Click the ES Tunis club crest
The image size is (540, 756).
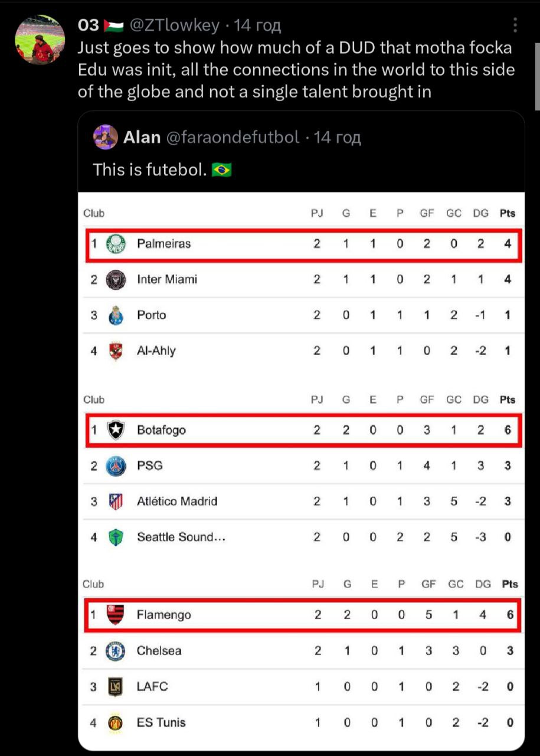[x=116, y=722]
